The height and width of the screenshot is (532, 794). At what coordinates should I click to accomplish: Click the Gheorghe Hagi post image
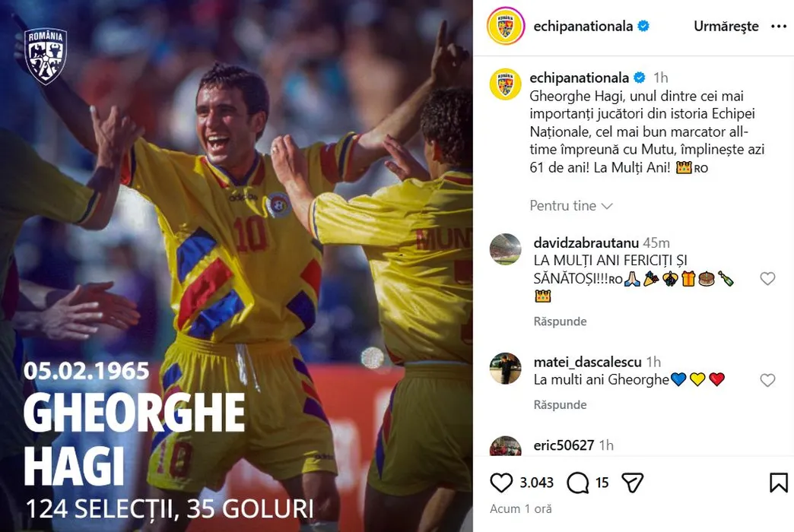[237, 266]
